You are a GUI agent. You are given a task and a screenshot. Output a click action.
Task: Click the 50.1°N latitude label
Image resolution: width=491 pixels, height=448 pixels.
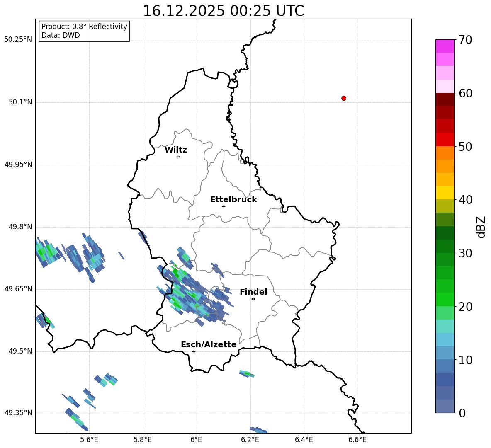[x=20, y=102]
